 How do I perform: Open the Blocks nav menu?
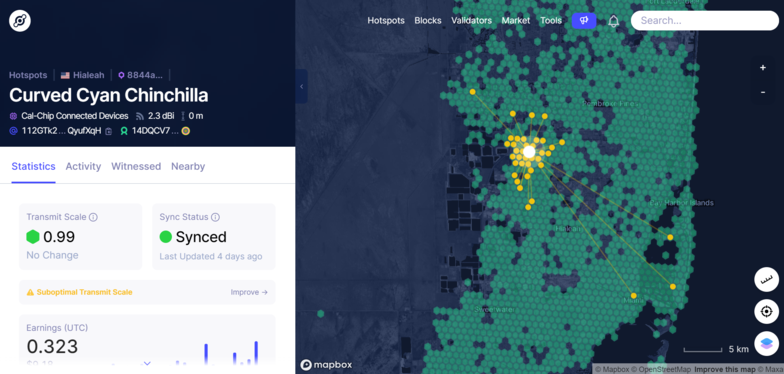pyautogui.click(x=428, y=20)
